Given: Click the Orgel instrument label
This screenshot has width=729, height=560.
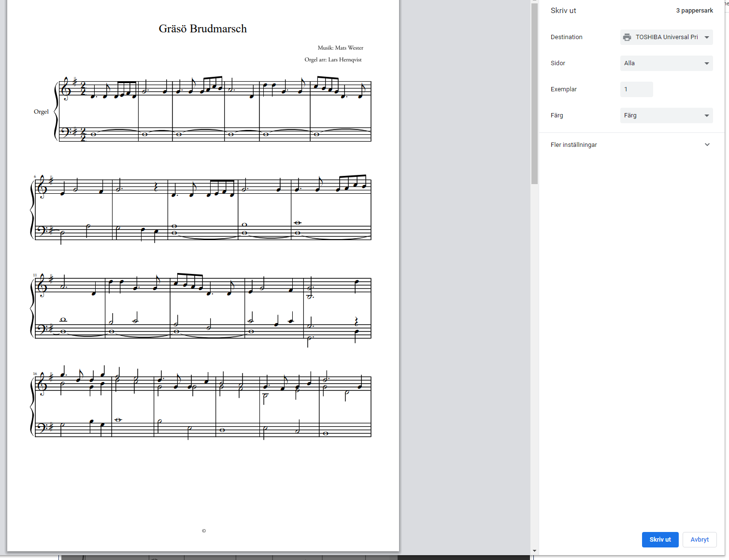Looking at the screenshot, I should (x=41, y=112).
